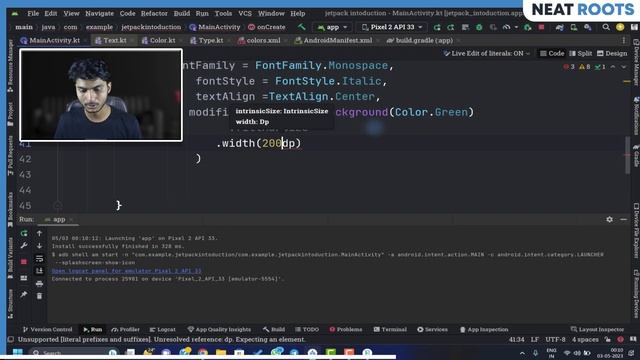Toggle the Bookmarks tool window sidebar button
Image resolution: width=640 pixels, height=360 pixels.
tap(10, 210)
